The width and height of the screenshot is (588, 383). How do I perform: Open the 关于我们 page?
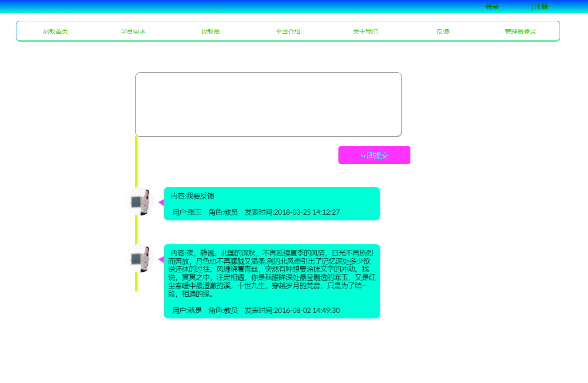point(365,31)
